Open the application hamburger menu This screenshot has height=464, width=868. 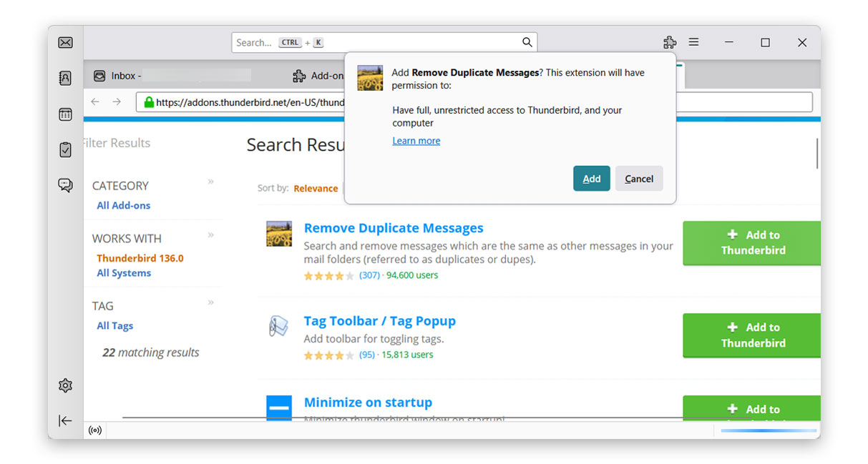click(693, 42)
